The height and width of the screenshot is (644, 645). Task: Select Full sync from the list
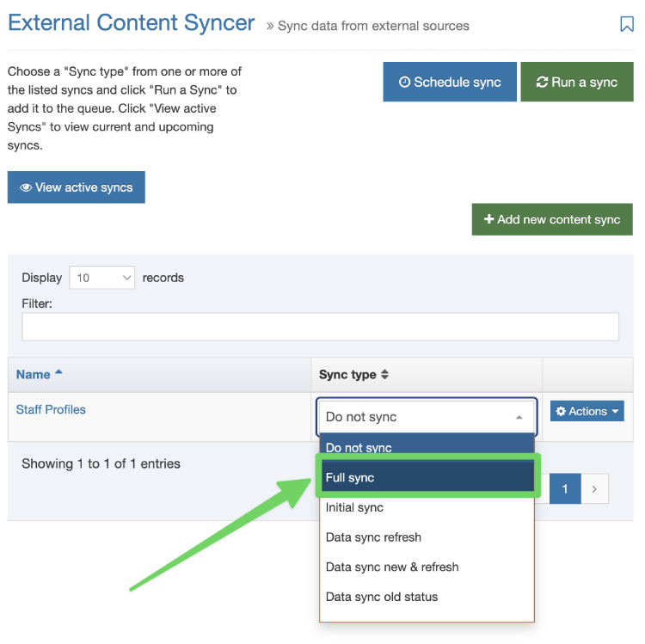(x=427, y=477)
